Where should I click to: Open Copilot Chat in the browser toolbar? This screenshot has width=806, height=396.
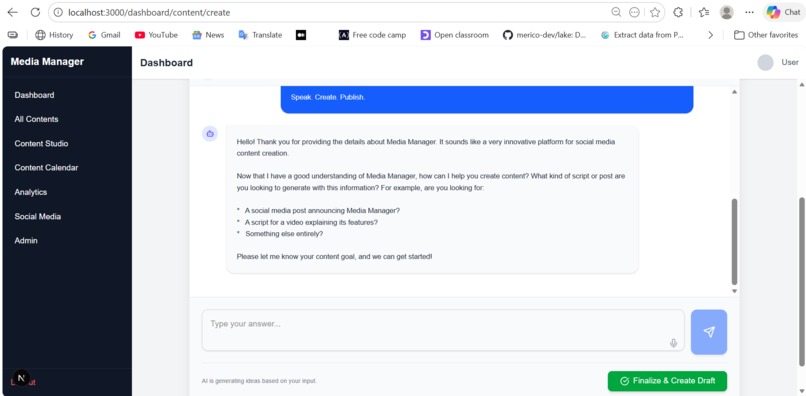point(783,12)
